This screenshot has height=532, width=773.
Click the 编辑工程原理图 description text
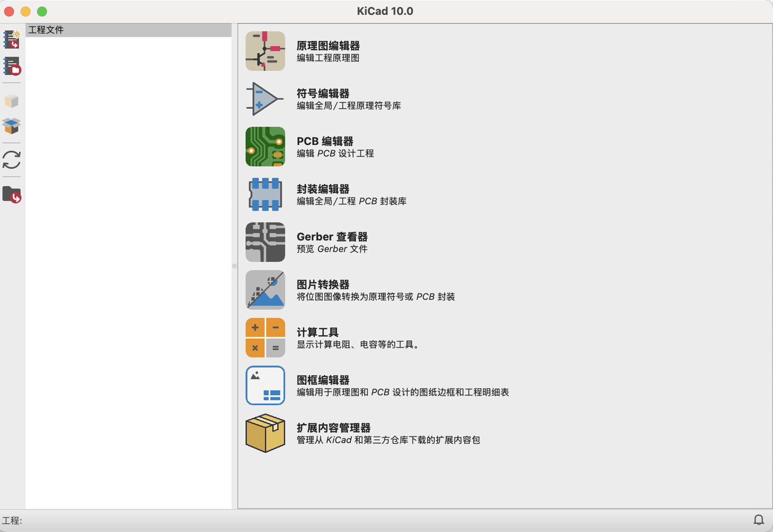(x=328, y=58)
